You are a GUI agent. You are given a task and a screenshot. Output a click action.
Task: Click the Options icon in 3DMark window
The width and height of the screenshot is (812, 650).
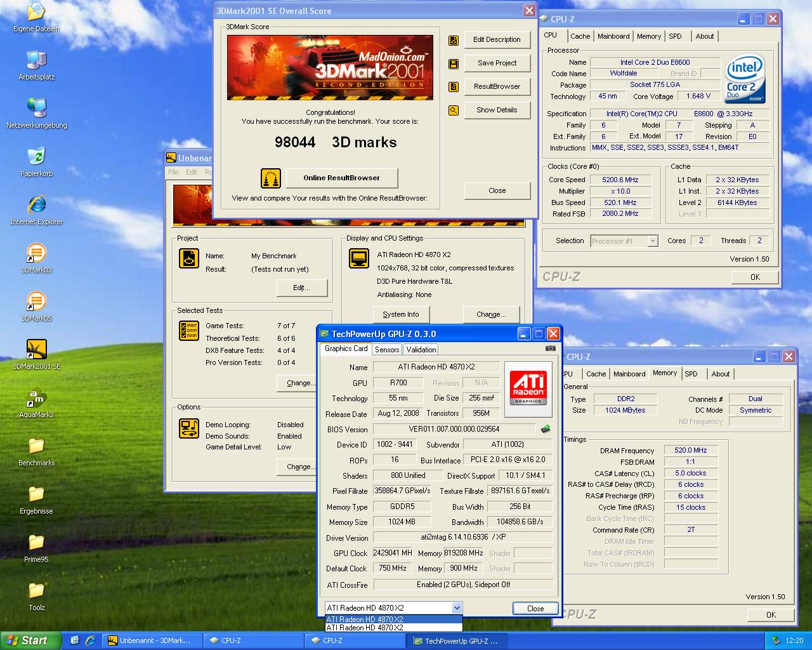(x=189, y=428)
